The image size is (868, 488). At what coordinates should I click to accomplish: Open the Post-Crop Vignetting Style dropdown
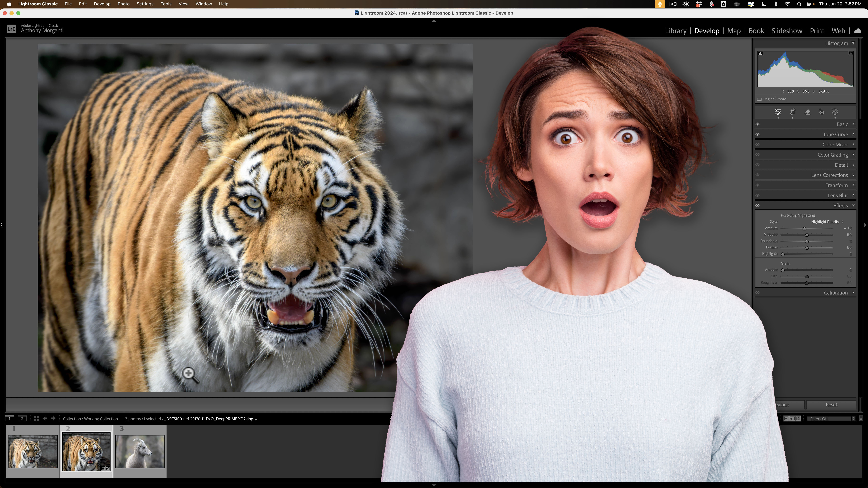coord(825,222)
